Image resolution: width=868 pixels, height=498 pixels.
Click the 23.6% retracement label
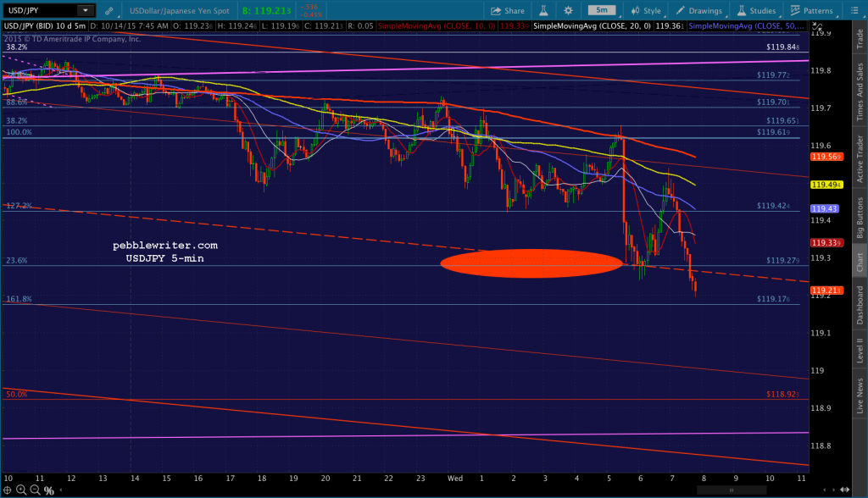17,261
